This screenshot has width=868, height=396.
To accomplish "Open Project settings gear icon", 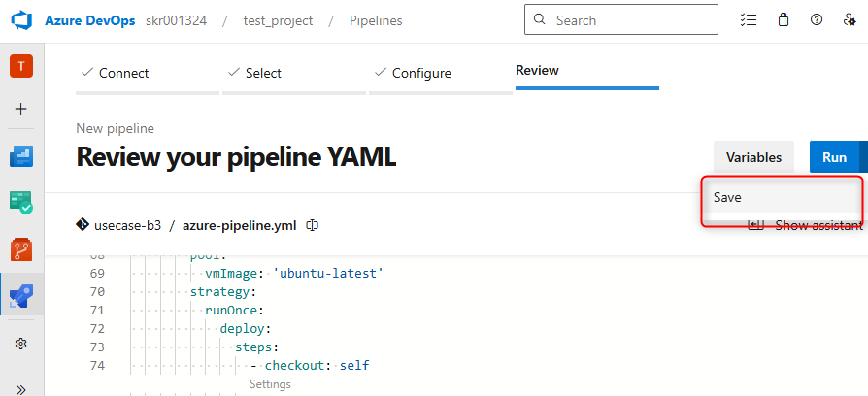I will click(x=21, y=344).
